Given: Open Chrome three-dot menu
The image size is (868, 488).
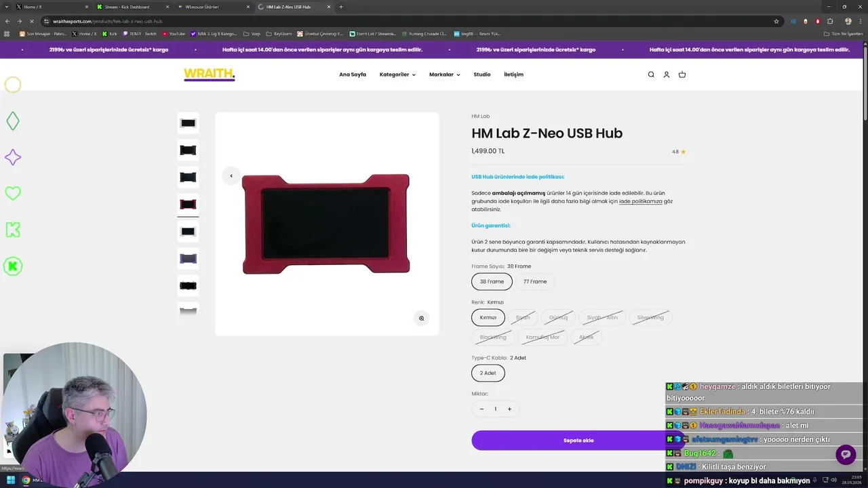Looking at the screenshot, I should click(x=860, y=21).
